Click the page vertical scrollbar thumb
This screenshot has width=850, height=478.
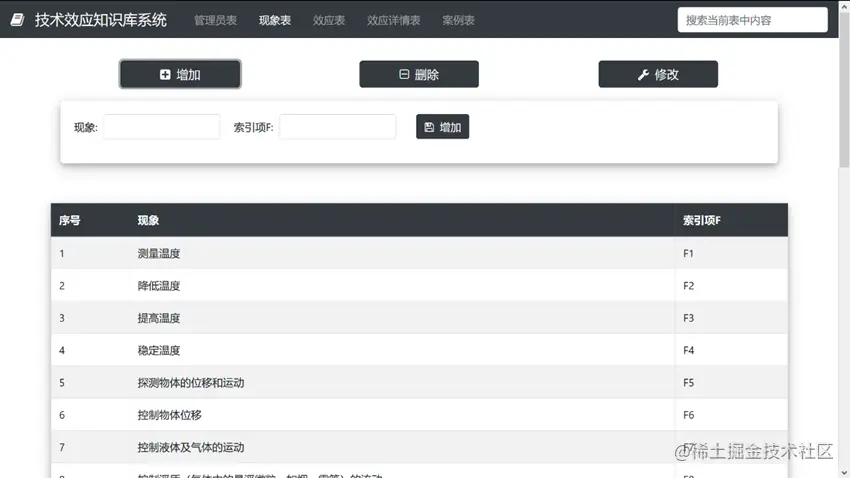point(845,89)
